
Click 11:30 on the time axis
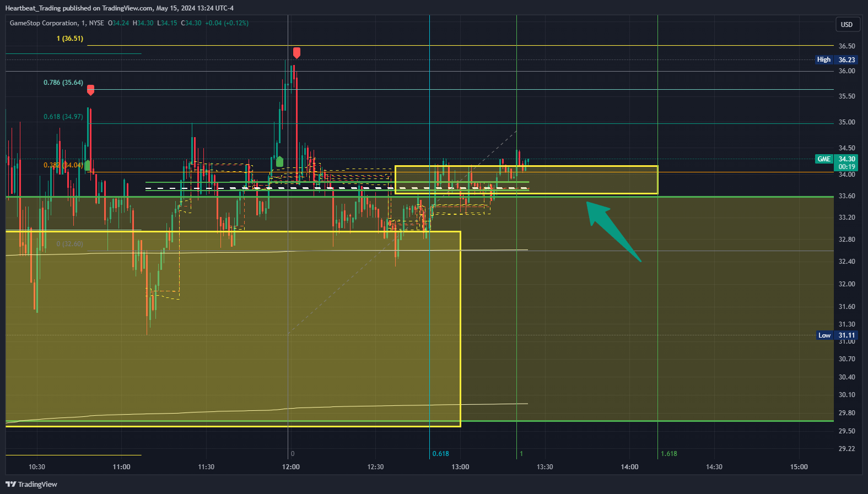206,467
